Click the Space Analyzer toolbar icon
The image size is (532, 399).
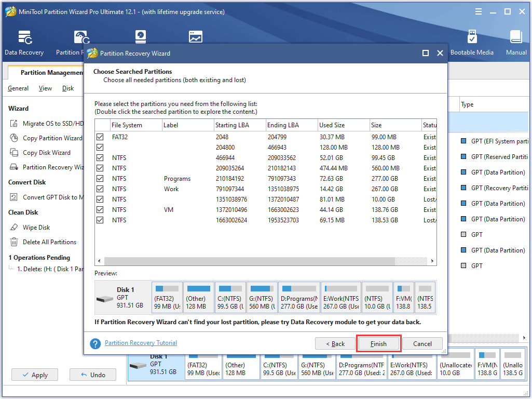[x=196, y=37]
